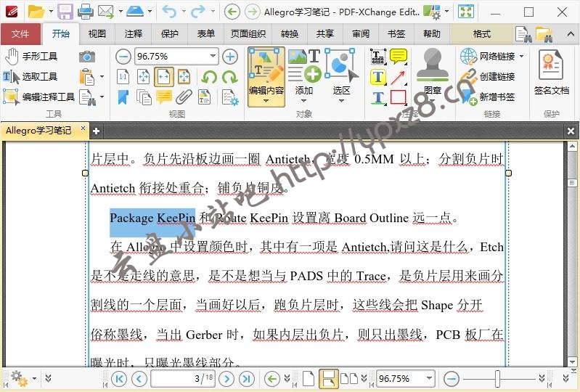
Task: Click the 编辑内容 edit content button
Action: coord(266,77)
